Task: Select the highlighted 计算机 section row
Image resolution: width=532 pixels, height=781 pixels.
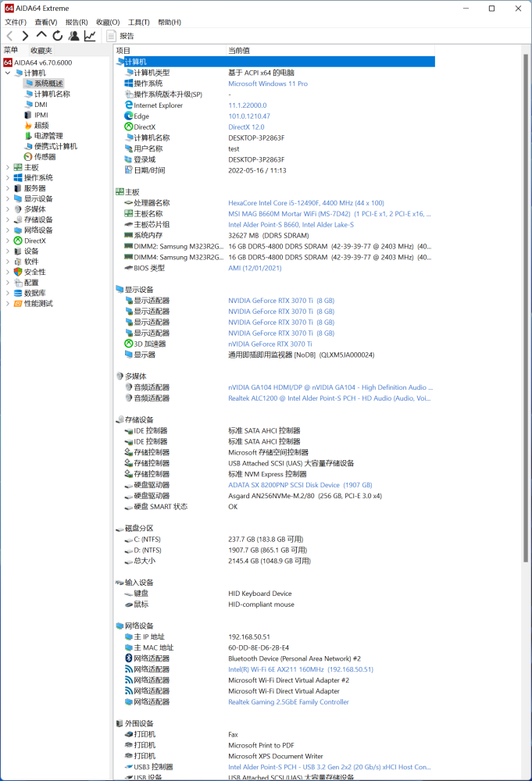Action: 274,62
